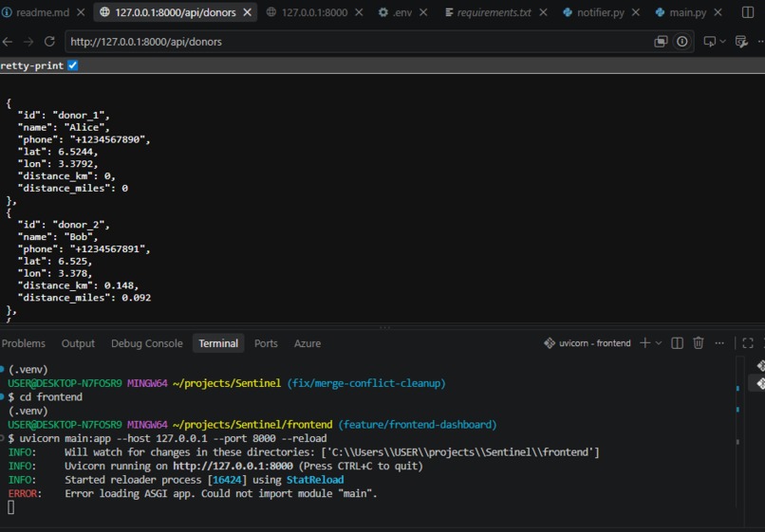Click the watch directories INFO line
Screen dimensions: 765x532
coord(304,452)
